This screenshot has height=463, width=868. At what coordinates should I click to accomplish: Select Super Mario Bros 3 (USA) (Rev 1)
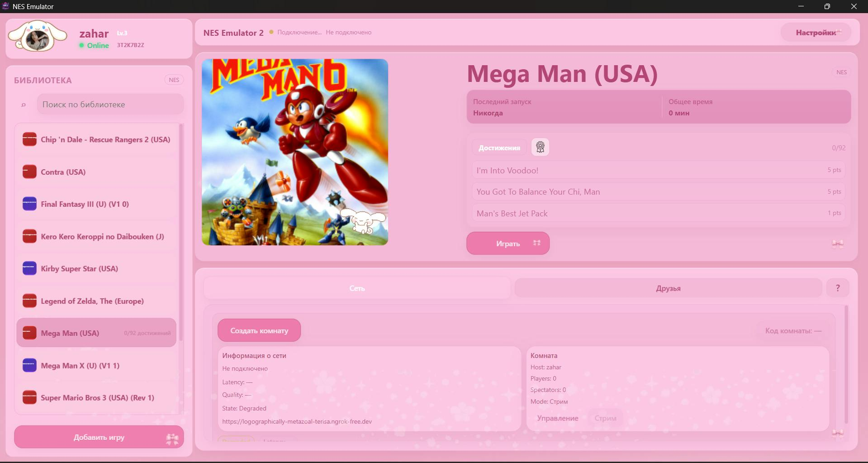tap(96, 397)
